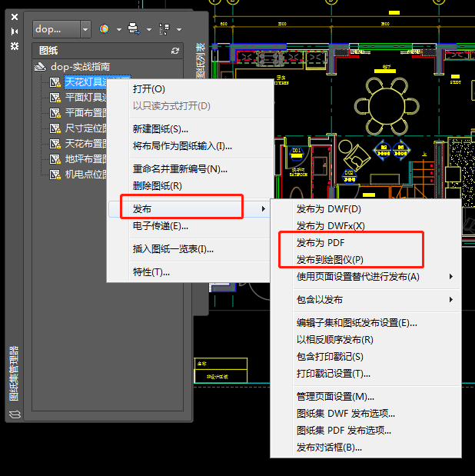The width and height of the screenshot is (475, 476).
Task: Click the D01 door tag in the drawing
Action: point(297,153)
